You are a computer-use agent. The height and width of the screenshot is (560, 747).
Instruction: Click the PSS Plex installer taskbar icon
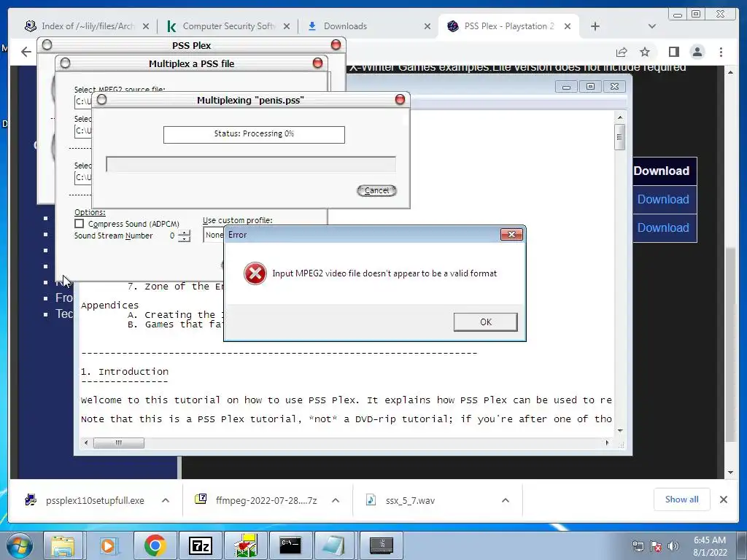245,545
